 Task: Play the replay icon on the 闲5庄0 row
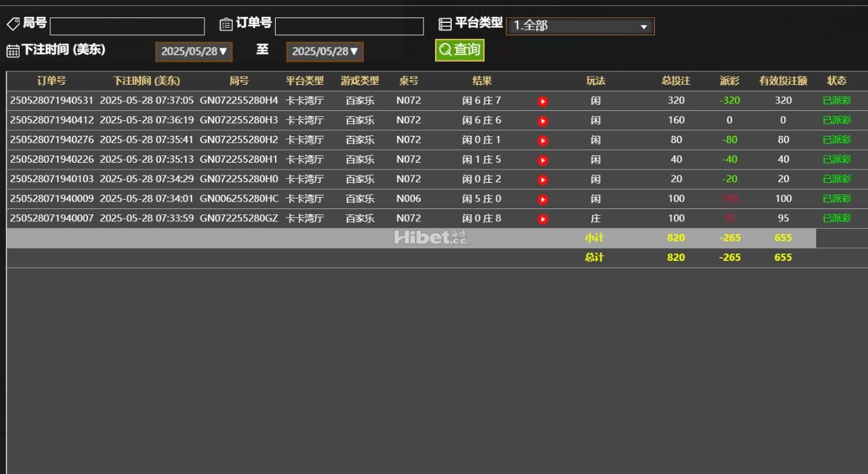pyautogui.click(x=543, y=198)
